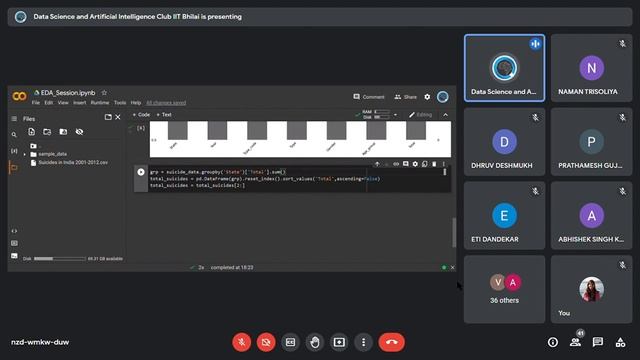Select Suicides in India 2001-2012.csv file
The width and height of the screenshot is (640, 360).
click(x=69, y=162)
